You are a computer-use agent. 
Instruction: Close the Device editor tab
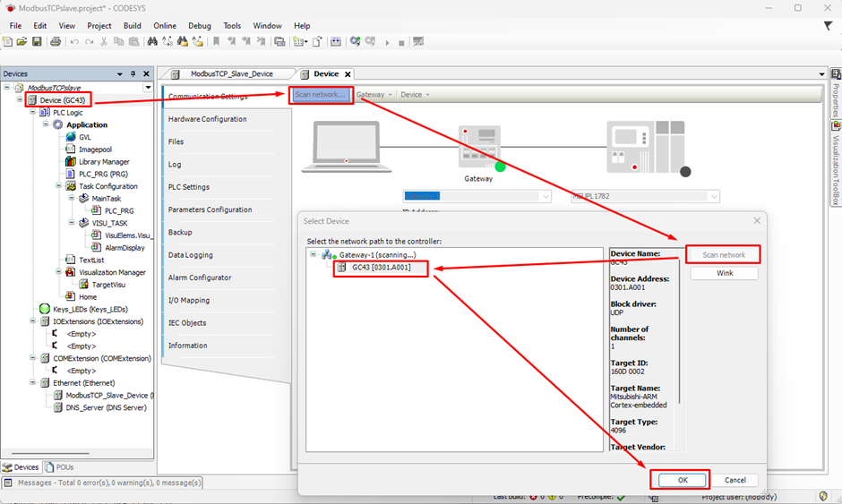pos(348,74)
